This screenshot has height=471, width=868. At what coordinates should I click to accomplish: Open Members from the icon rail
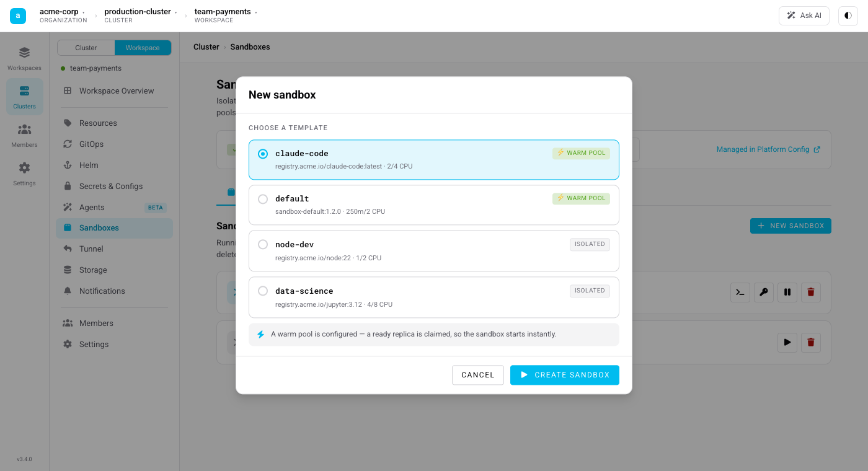(x=24, y=135)
